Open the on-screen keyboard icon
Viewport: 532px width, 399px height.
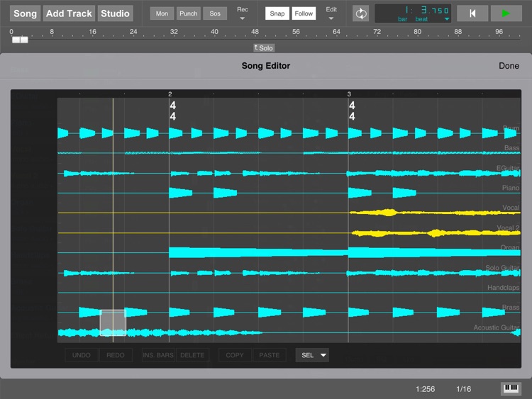tap(511, 389)
